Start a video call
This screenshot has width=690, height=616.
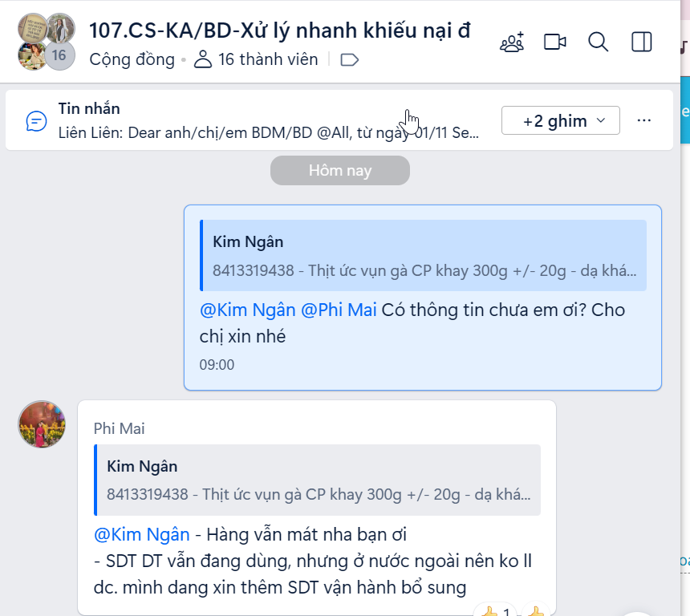(x=555, y=43)
